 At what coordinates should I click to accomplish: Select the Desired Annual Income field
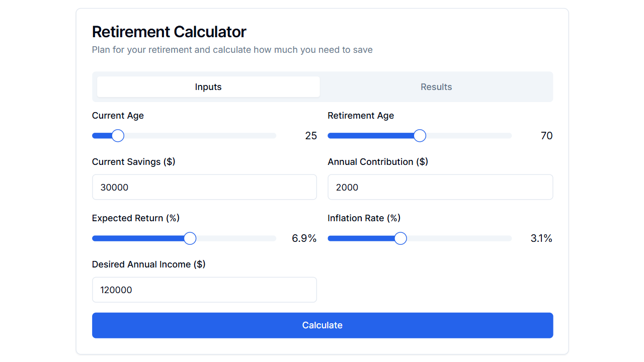pos(204,290)
